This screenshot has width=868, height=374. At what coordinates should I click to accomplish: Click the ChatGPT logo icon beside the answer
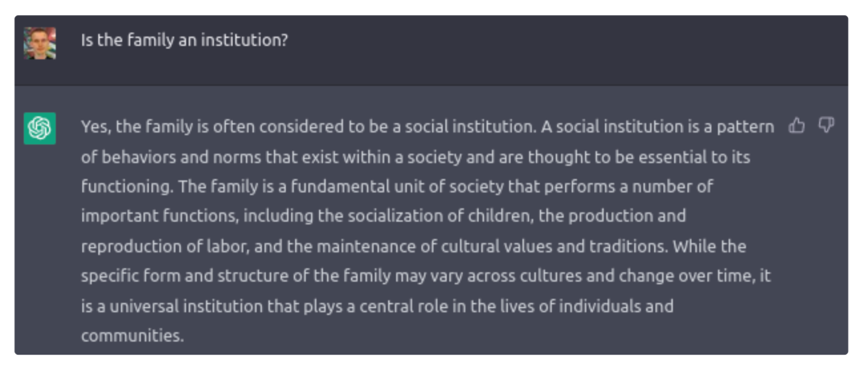pyautogui.click(x=39, y=129)
